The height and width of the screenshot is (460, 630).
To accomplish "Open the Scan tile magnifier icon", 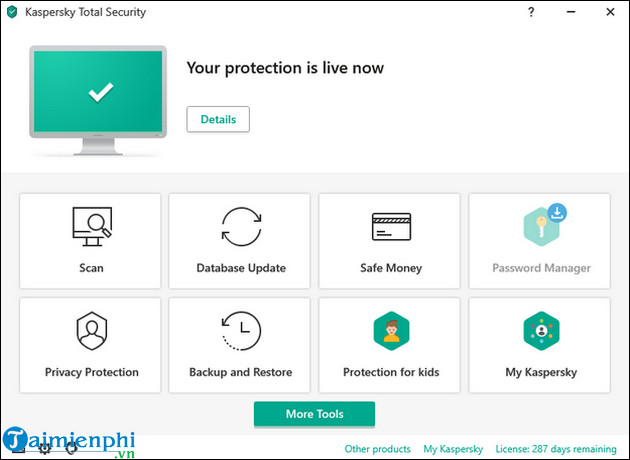I will 90,227.
